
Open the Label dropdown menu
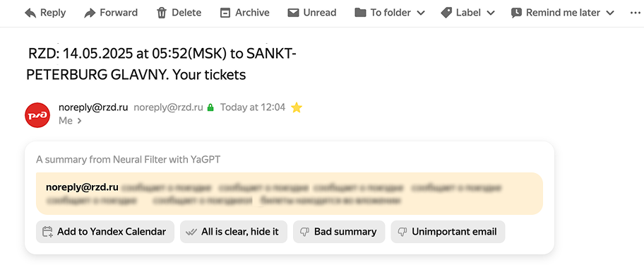click(467, 13)
